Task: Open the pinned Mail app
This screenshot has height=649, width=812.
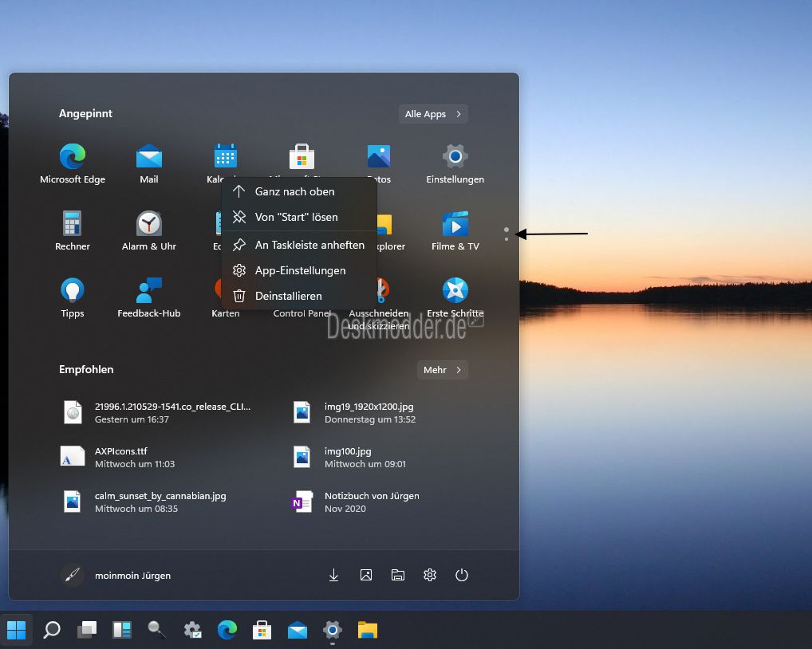Action: pos(149,163)
